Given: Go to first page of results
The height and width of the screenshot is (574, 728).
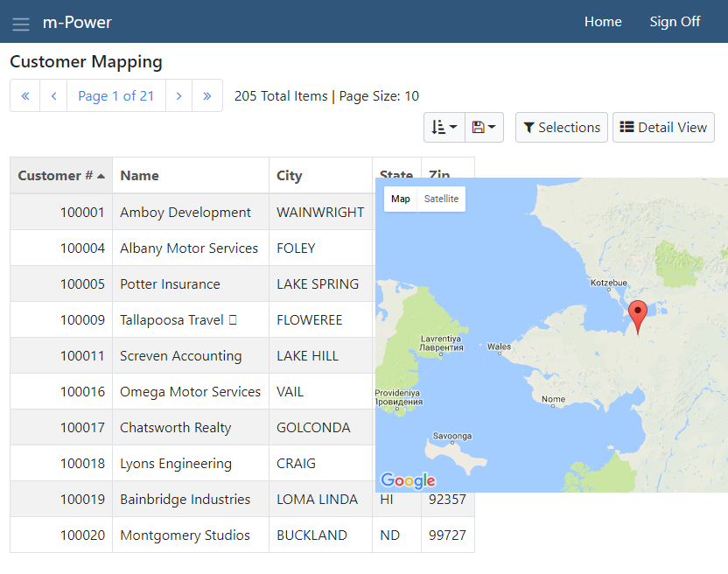Looking at the screenshot, I should click(25, 95).
